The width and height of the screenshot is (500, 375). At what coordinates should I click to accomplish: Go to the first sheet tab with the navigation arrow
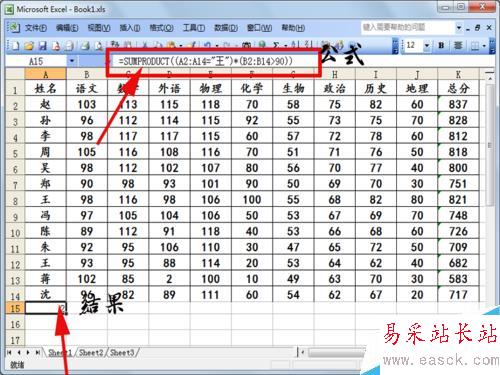[9, 352]
